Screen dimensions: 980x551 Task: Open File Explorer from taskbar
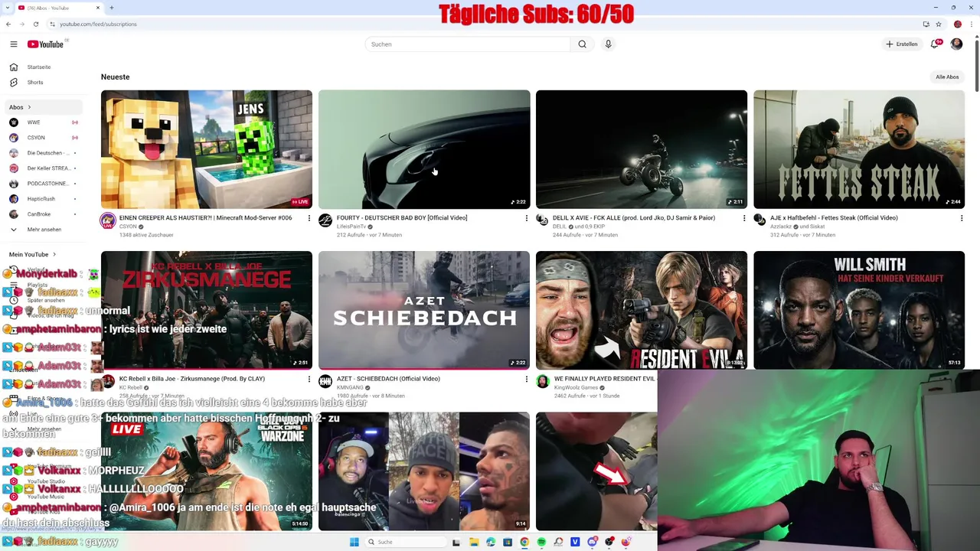coord(474,542)
